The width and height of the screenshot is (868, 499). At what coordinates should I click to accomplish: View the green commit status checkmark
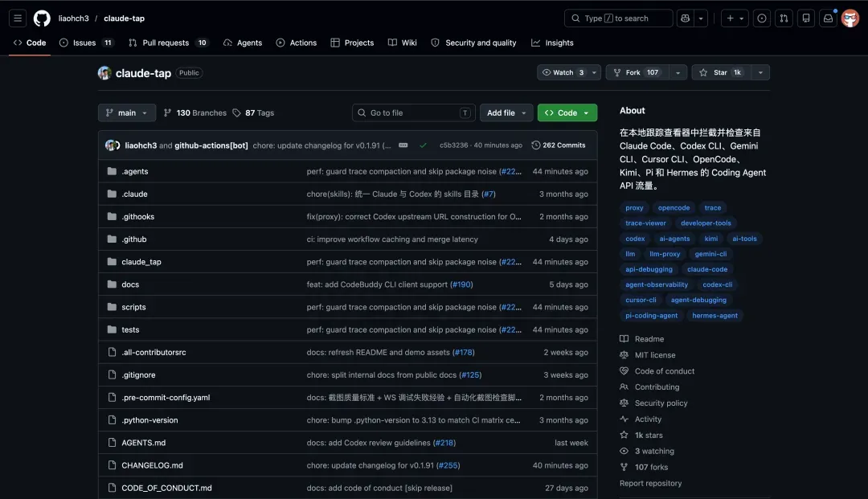423,145
